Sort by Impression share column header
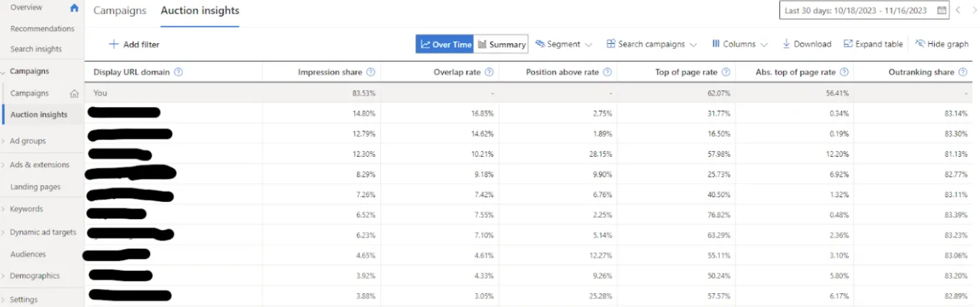Image resolution: width=980 pixels, height=307 pixels. click(x=331, y=72)
